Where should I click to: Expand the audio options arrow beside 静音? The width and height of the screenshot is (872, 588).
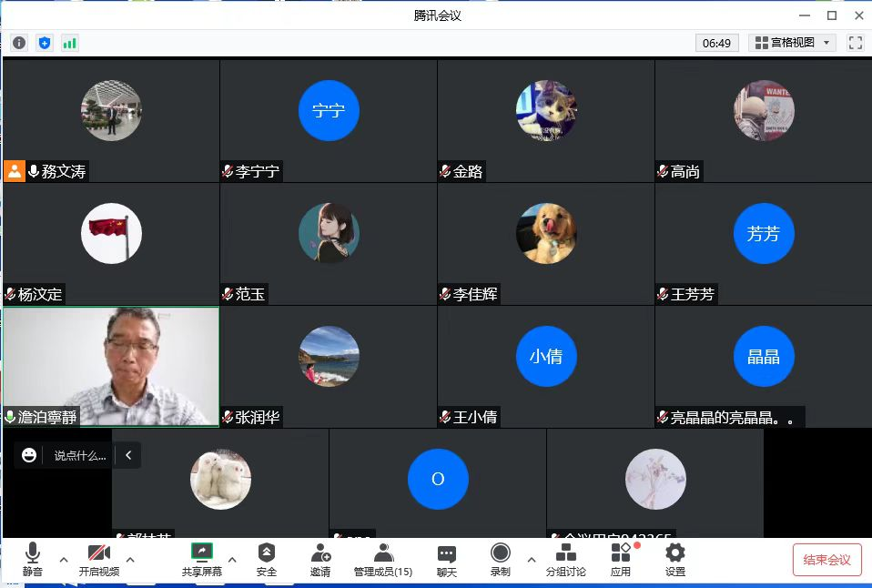coord(63,559)
